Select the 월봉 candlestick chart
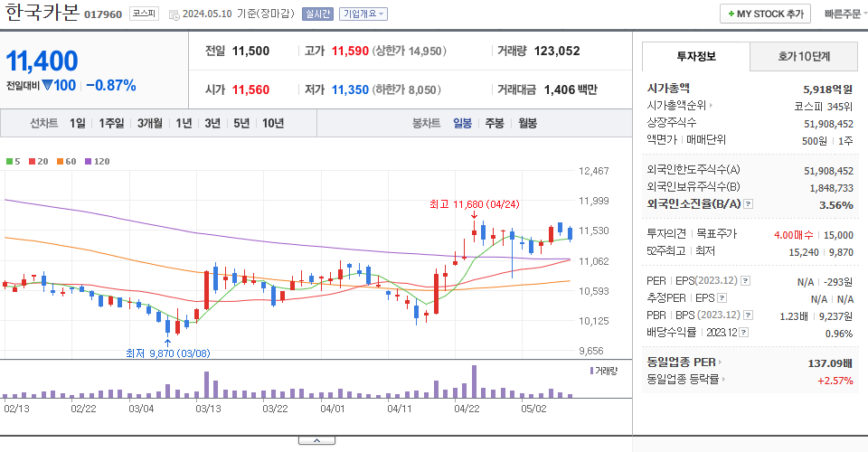Screen dimensions: 868x452 (527, 123)
